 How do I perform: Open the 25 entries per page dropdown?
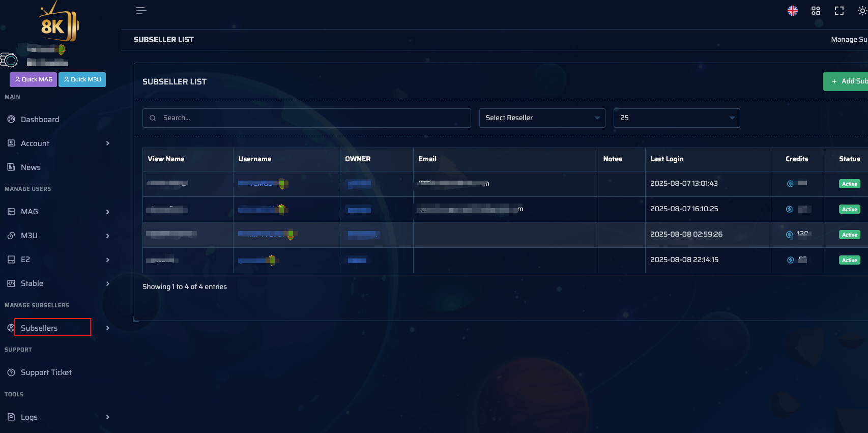pyautogui.click(x=677, y=118)
